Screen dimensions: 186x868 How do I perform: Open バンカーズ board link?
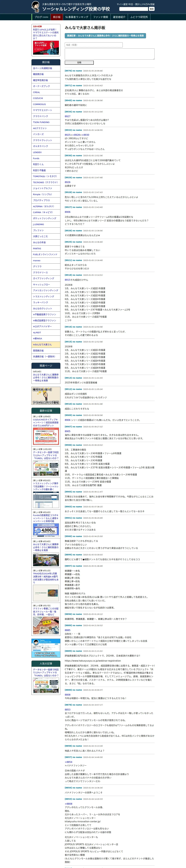click(x=46, y=134)
